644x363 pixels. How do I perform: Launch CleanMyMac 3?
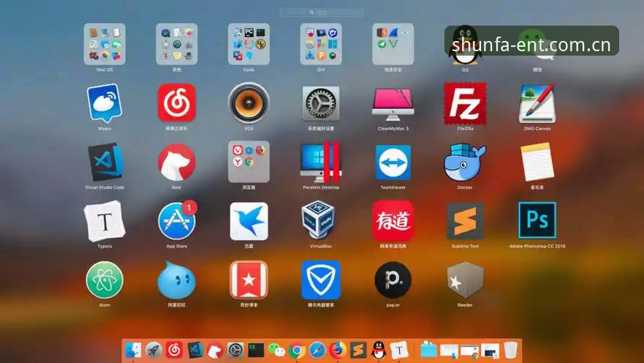(393, 104)
